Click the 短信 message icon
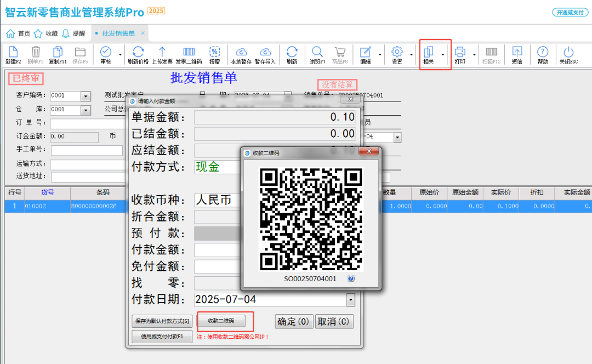 (517, 52)
